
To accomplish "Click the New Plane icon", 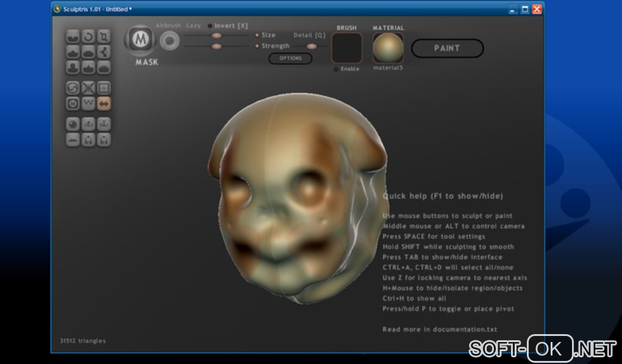I will (73, 140).
